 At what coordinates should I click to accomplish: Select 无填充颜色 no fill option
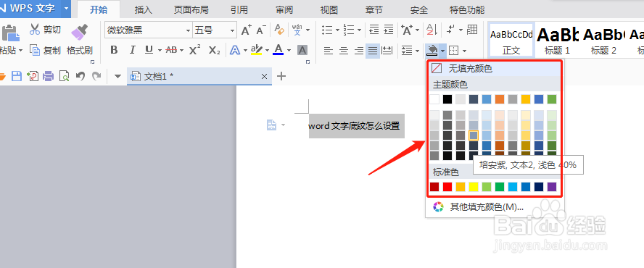point(495,69)
